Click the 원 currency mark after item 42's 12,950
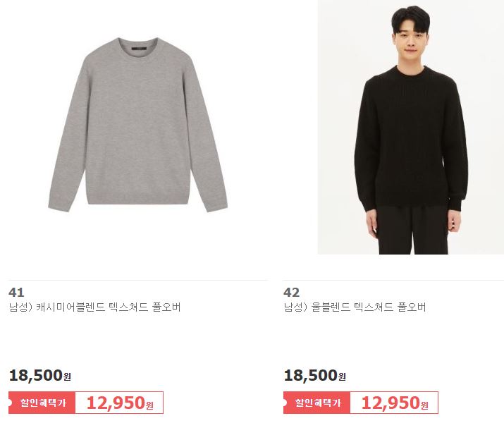The height and width of the screenshot is (428, 504). tap(424, 405)
